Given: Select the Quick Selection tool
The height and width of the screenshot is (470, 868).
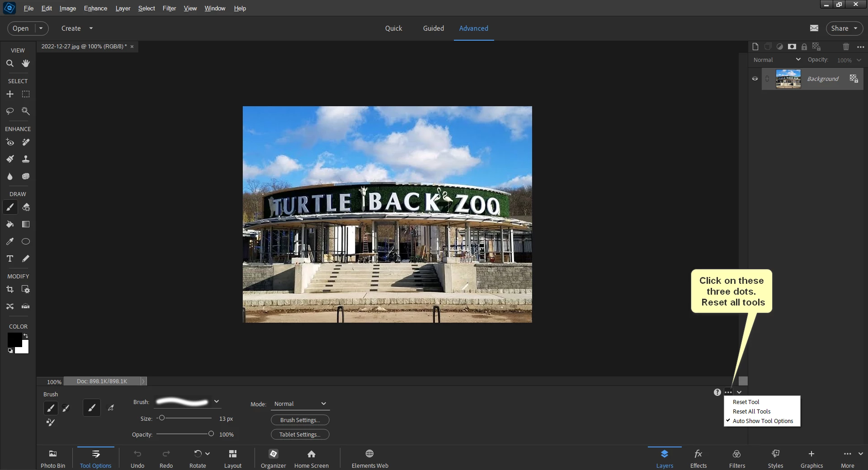Looking at the screenshot, I should [x=26, y=111].
